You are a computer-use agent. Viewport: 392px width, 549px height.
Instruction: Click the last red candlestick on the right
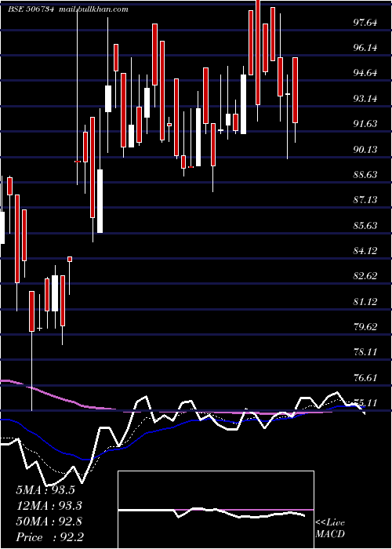click(x=296, y=90)
